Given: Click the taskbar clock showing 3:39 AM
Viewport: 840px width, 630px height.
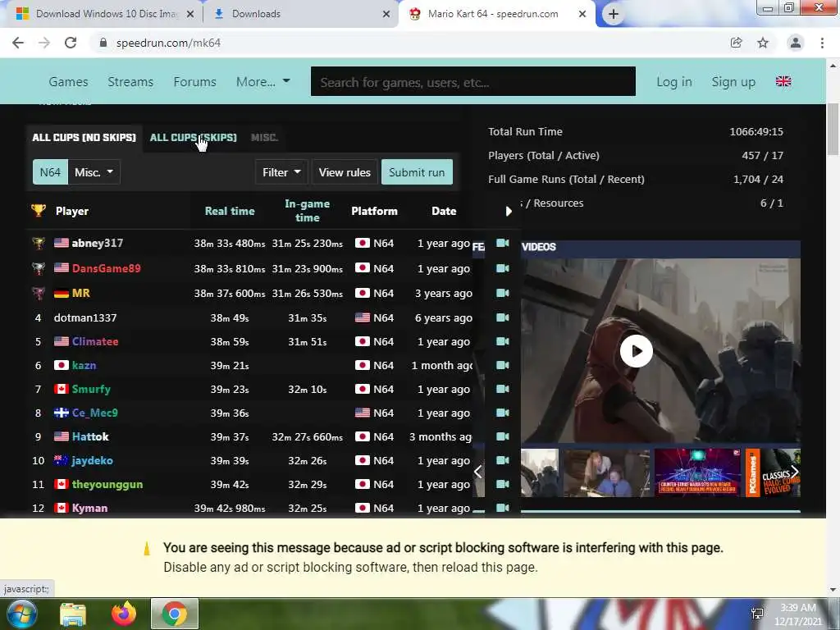Looking at the screenshot, I should pos(797,614).
